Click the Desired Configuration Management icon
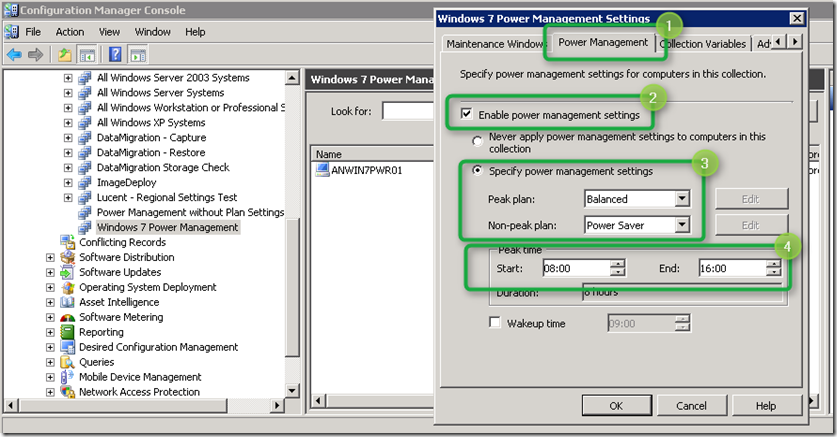The height and width of the screenshot is (437, 837). coord(68,347)
